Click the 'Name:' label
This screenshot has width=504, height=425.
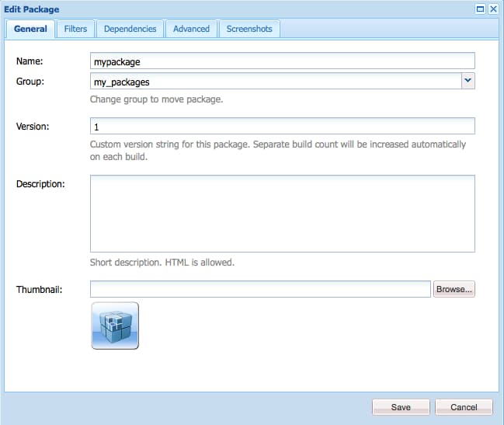[30, 61]
